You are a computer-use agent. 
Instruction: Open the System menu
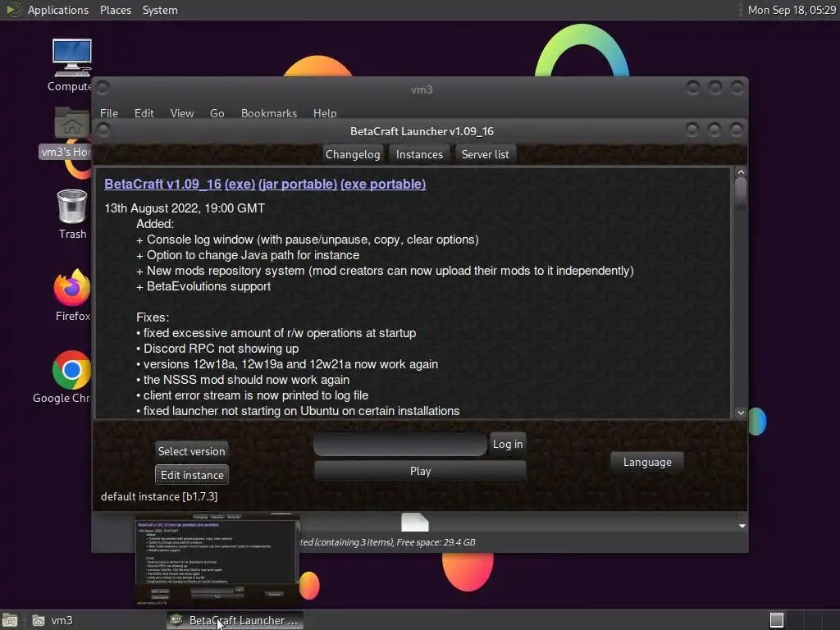160,10
